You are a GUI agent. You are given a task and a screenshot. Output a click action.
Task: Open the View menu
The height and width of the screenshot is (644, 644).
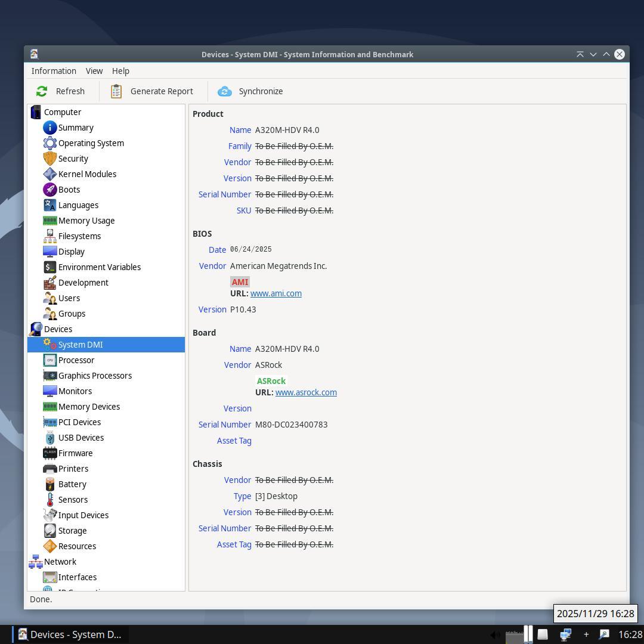(94, 71)
